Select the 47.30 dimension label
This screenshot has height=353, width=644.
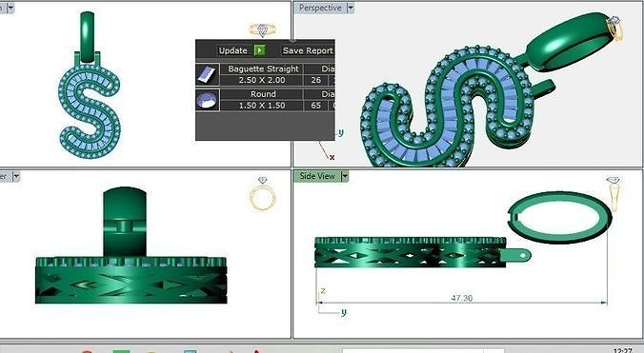coord(462,298)
